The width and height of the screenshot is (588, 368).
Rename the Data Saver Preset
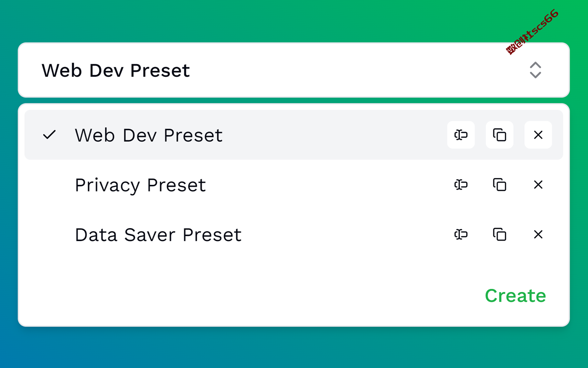tap(461, 234)
